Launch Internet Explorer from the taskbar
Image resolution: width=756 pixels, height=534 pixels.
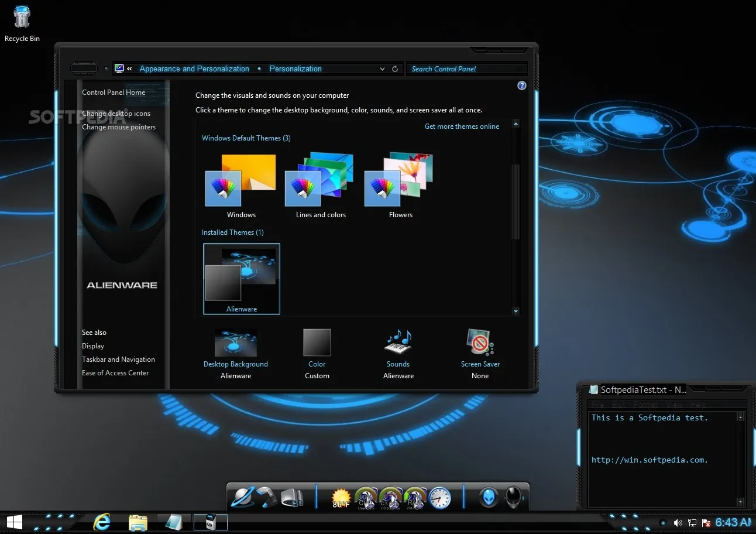104,522
